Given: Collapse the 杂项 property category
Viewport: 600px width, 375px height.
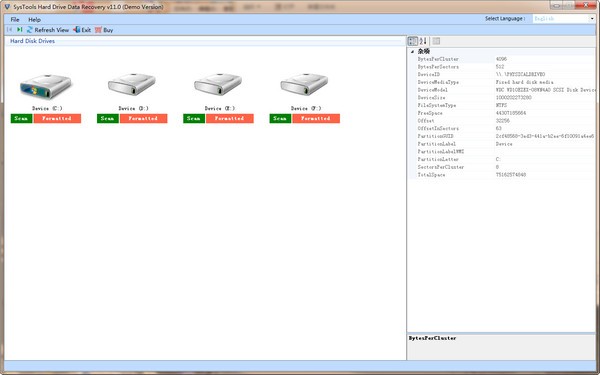Looking at the screenshot, I should (412, 52).
